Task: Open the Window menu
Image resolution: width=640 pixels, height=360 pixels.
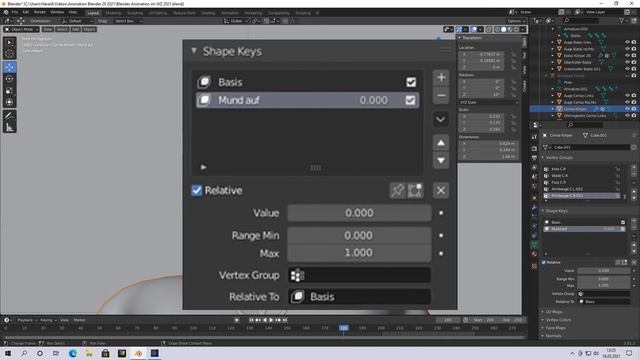Action: (x=57, y=12)
